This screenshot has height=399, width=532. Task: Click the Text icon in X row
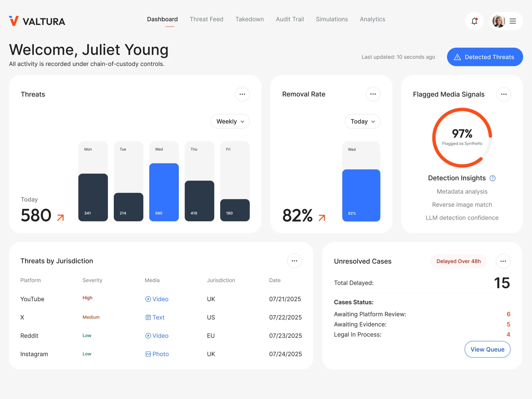coord(148,317)
